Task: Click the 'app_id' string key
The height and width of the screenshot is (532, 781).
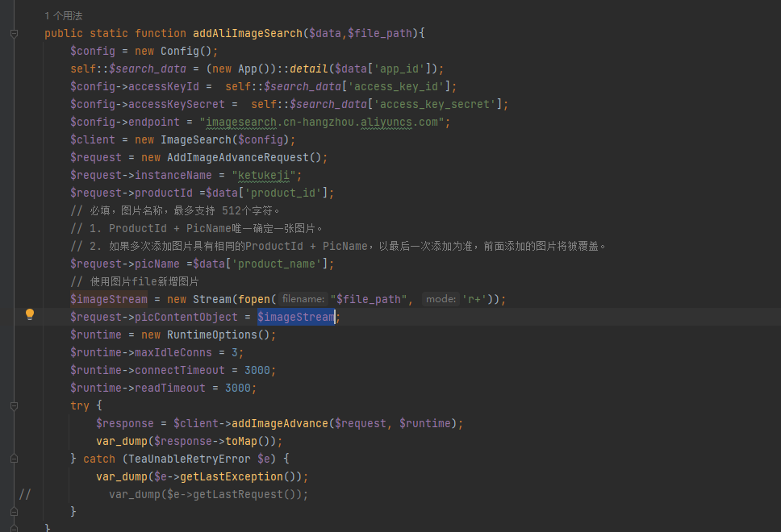Action: (399, 69)
